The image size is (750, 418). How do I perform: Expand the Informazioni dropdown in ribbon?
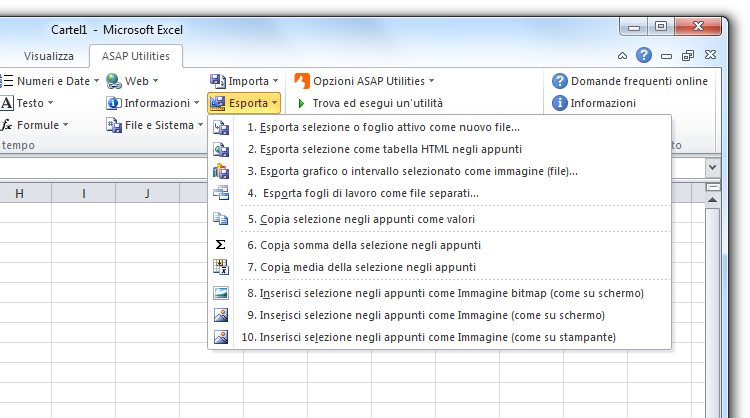tap(197, 103)
